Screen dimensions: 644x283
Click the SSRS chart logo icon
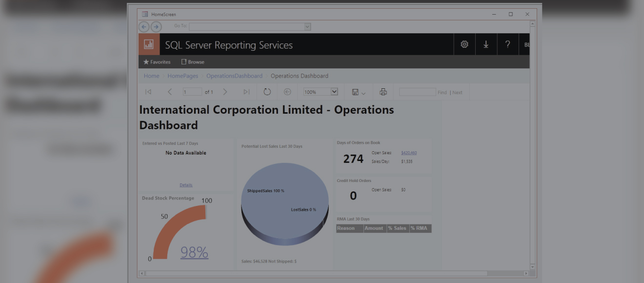click(x=149, y=44)
